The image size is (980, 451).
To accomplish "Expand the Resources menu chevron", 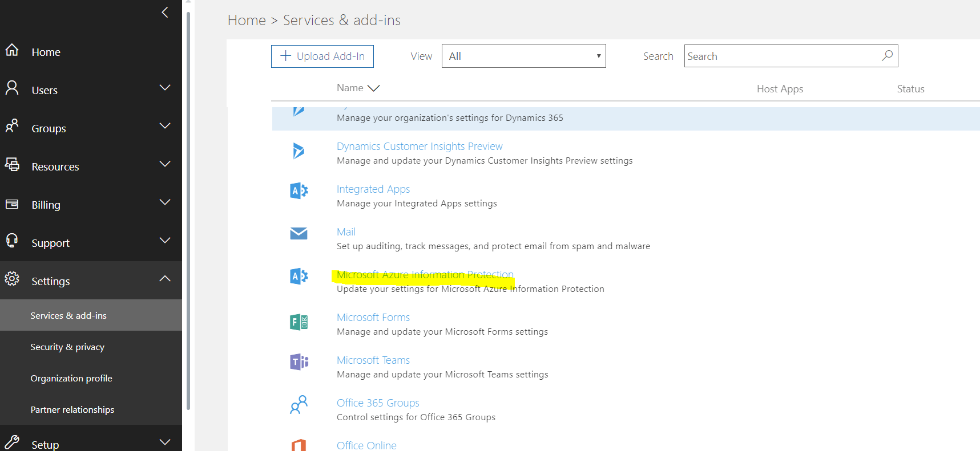I will [165, 164].
